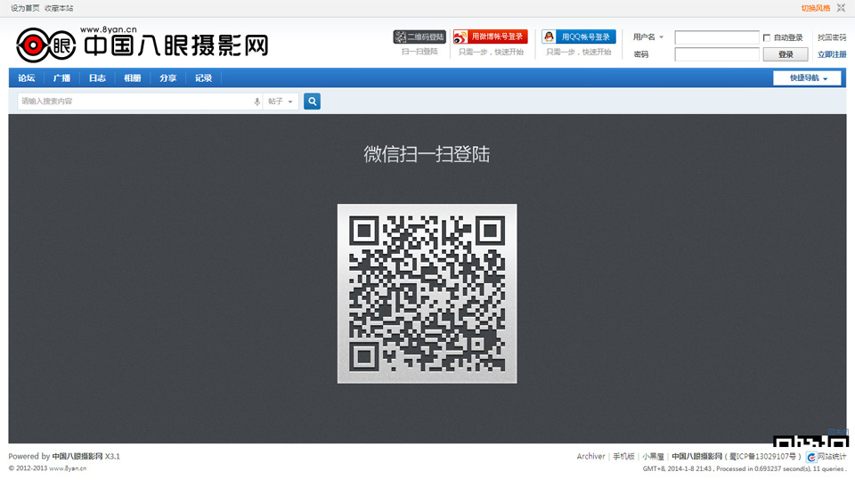Image resolution: width=855 pixels, height=504 pixels.
Task: Click the 网站统计 statistics icon in footer
Action: (x=811, y=457)
